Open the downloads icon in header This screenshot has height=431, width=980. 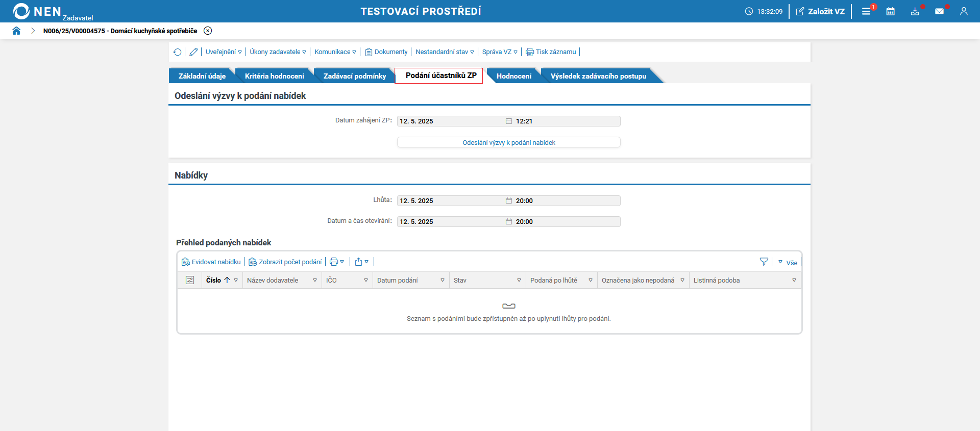(x=915, y=11)
